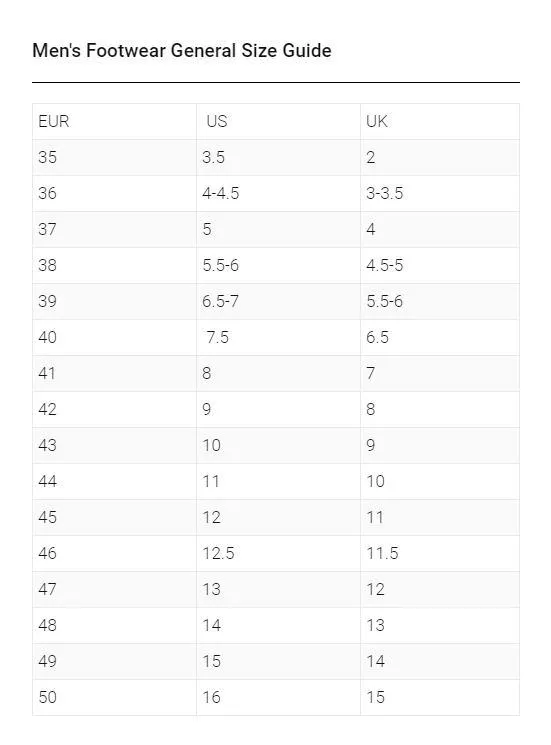Screen dimensions: 551x745
Task: Click the UK 6.5 cell
Action: coord(440,337)
